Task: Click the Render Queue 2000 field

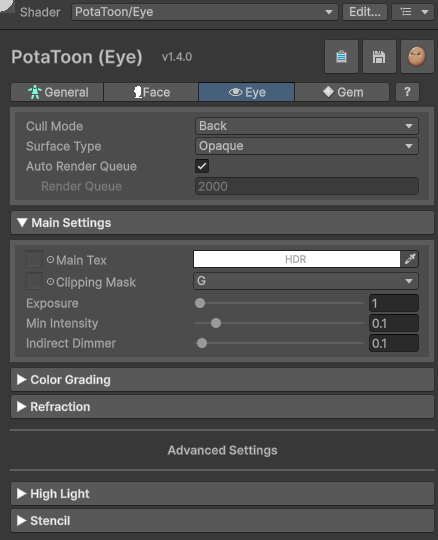Action: 307,186
